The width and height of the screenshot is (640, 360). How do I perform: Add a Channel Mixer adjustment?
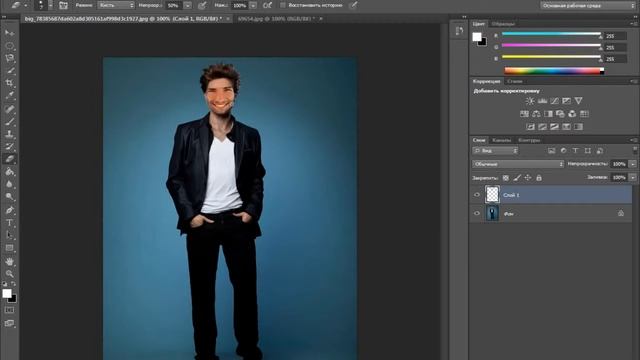click(x=572, y=114)
